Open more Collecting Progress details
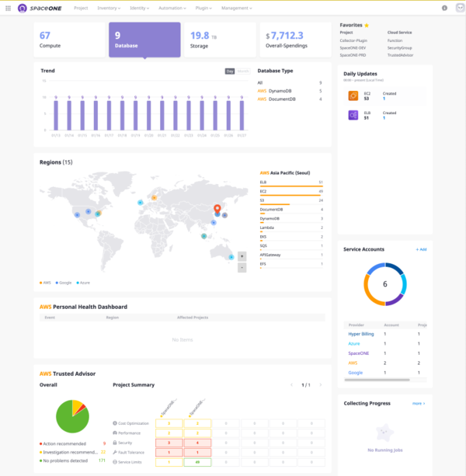The image size is (466, 476). coord(419,404)
